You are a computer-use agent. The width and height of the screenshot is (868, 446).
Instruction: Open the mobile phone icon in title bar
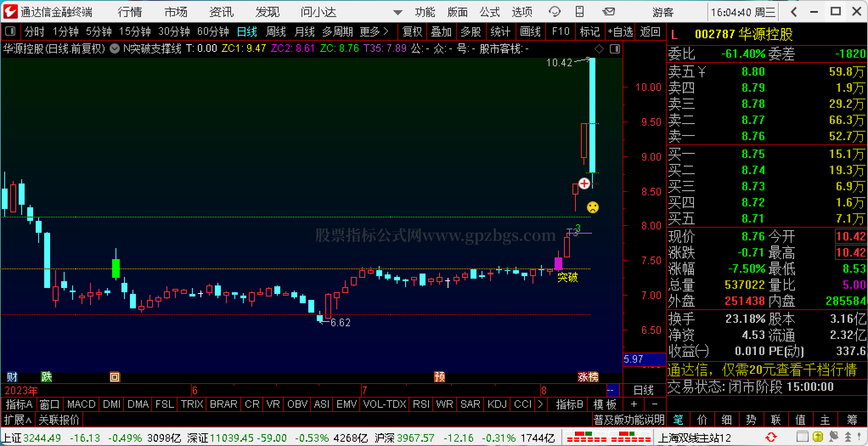(x=580, y=12)
